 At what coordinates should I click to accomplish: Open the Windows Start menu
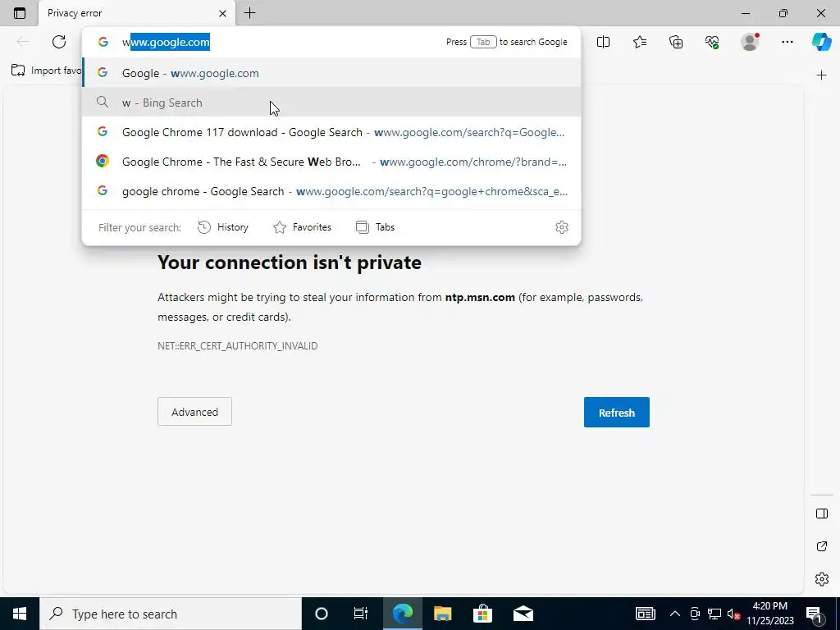[x=20, y=614]
